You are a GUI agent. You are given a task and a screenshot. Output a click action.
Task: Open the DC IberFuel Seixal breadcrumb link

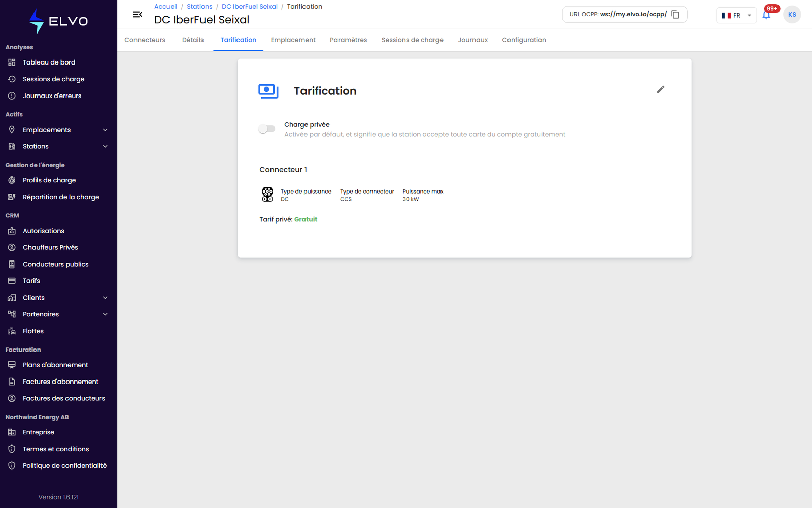[250, 7]
